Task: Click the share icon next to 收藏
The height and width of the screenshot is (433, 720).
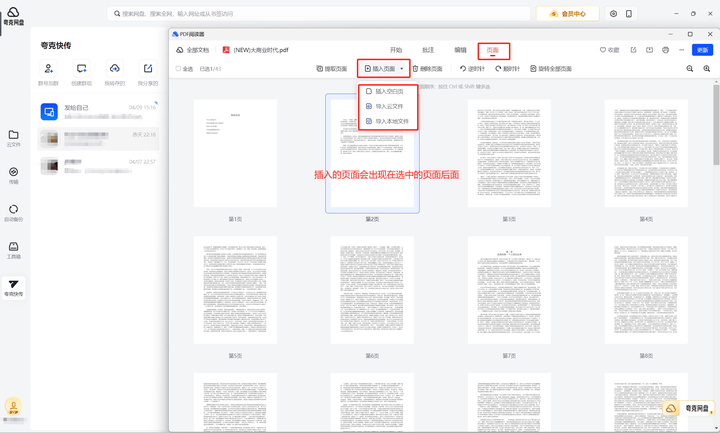Action: [634, 50]
